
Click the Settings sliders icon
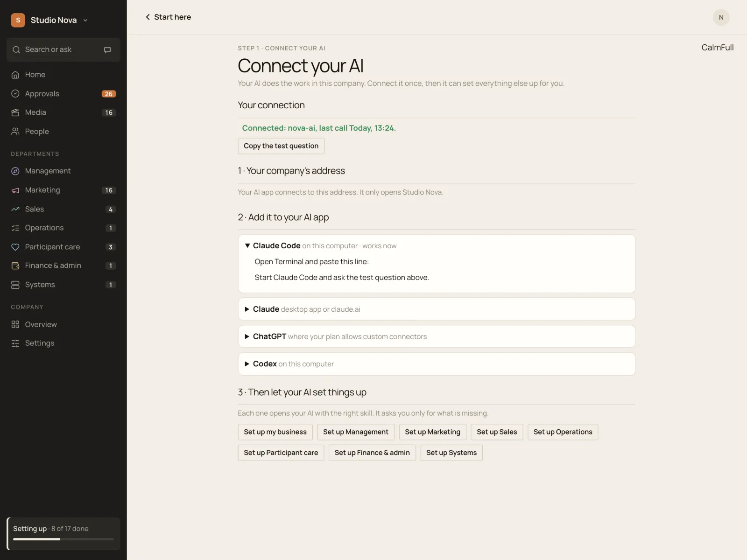pyautogui.click(x=15, y=343)
